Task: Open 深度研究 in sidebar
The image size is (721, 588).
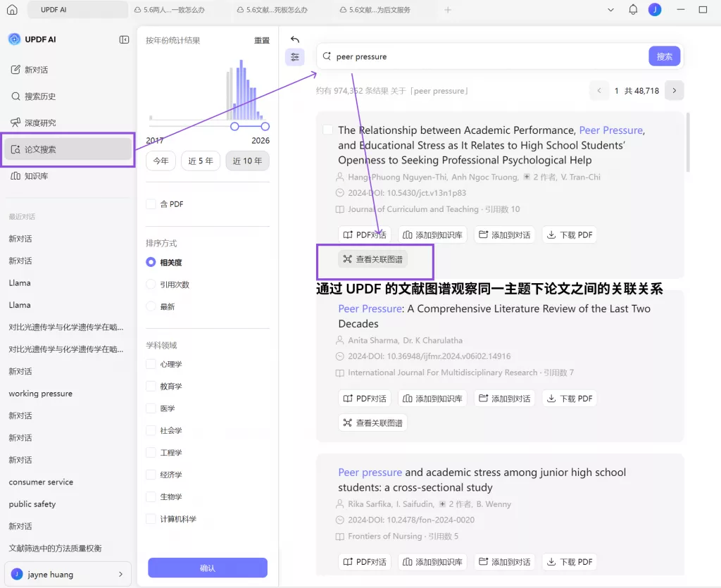Action: (x=68, y=123)
